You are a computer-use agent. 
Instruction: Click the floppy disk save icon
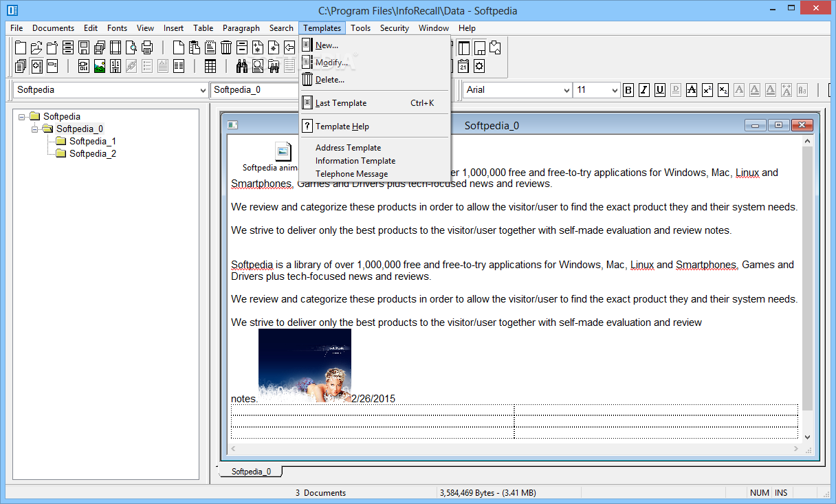[83, 47]
